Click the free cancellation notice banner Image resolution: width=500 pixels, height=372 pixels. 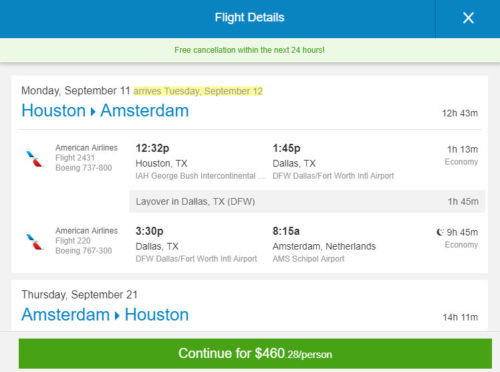pyautogui.click(x=249, y=50)
